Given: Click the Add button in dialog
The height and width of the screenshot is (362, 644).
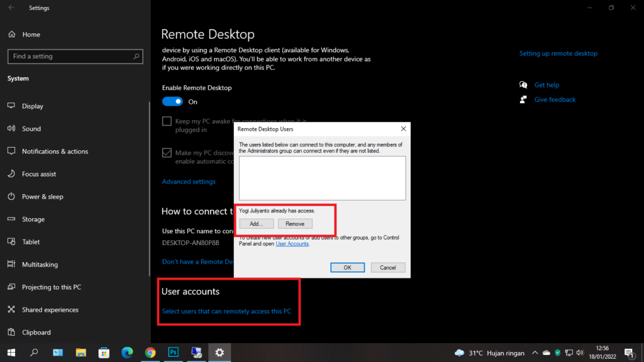Looking at the screenshot, I should [x=256, y=224].
